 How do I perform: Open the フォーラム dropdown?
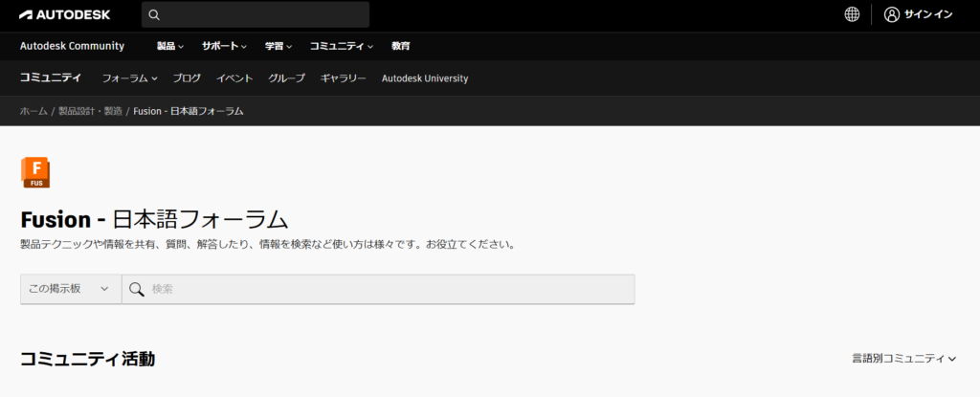pyautogui.click(x=129, y=78)
